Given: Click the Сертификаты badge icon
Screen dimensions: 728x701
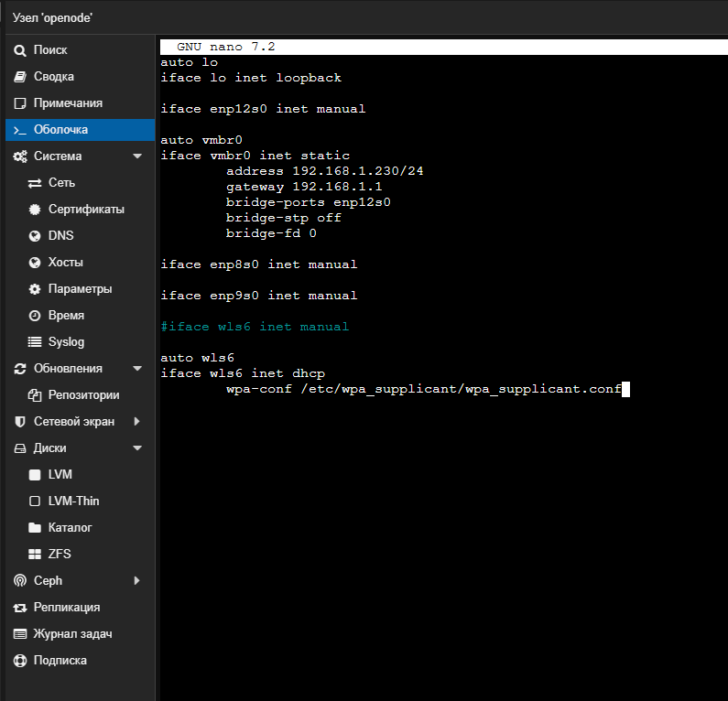Looking at the screenshot, I should pos(35,210).
